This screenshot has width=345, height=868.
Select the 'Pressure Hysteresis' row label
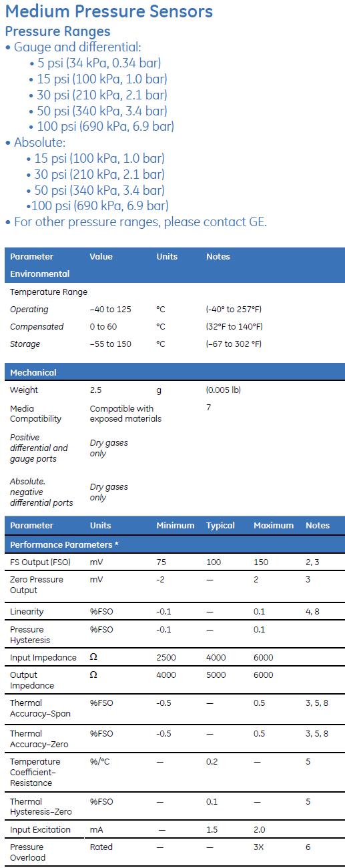point(29,634)
